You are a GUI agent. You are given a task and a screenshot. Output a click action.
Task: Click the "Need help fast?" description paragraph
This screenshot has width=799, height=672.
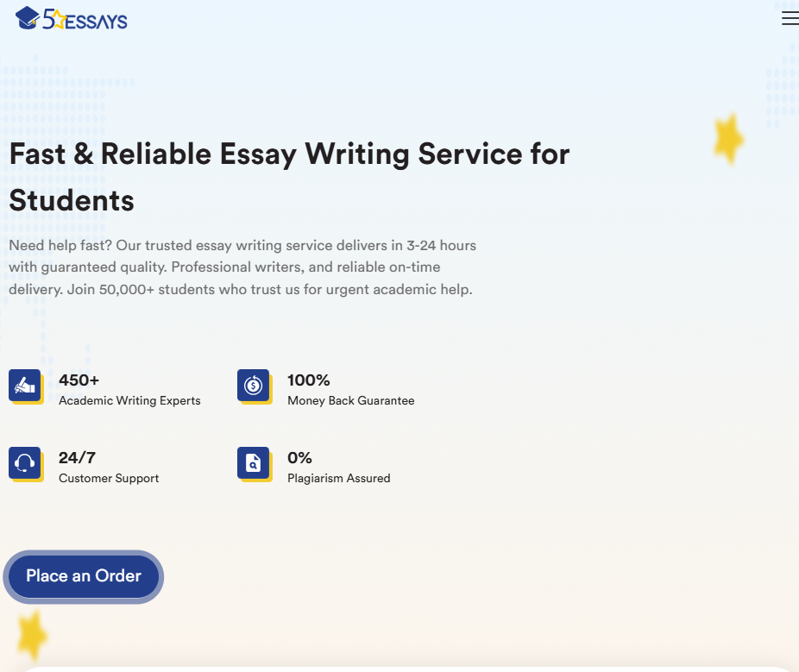(x=242, y=267)
